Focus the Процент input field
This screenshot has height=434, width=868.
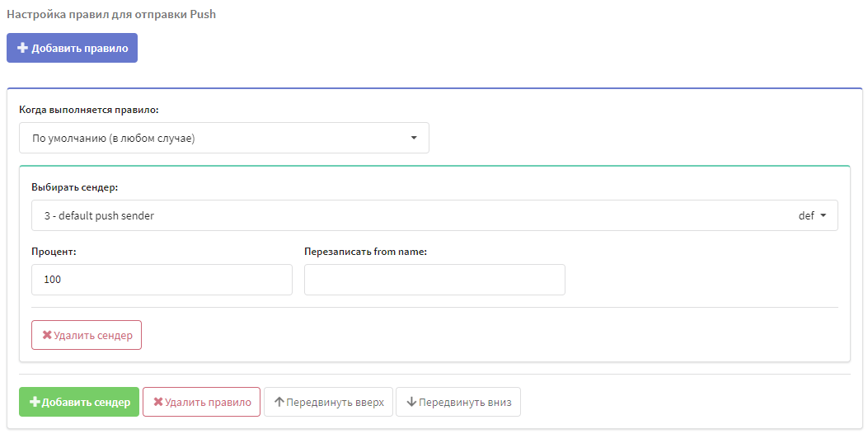(x=162, y=280)
